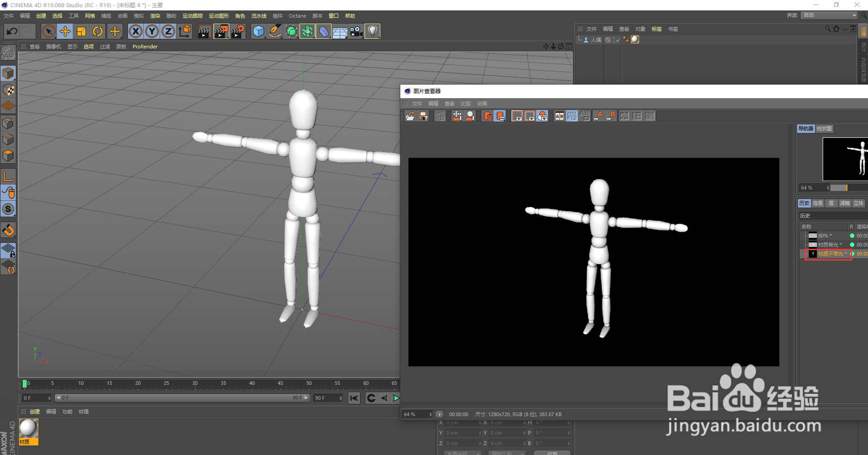This screenshot has width=868, height=455.
Task: Toggle Z axis lock
Action: 168,31
